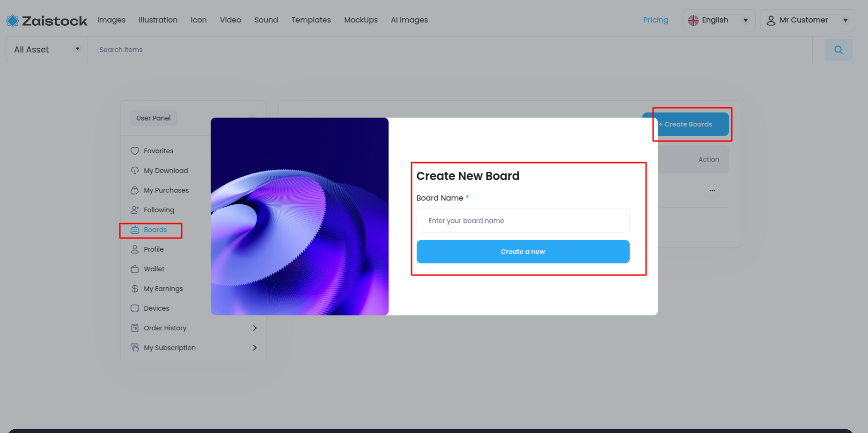The height and width of the screenshot is (433, 868).
Task: Open the Following page
Action: tap(159, 210)
